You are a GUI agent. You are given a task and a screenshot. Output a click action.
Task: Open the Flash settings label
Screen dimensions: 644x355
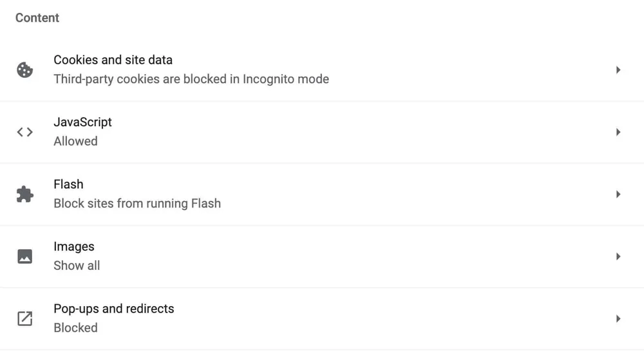click(x=68, y=184)
